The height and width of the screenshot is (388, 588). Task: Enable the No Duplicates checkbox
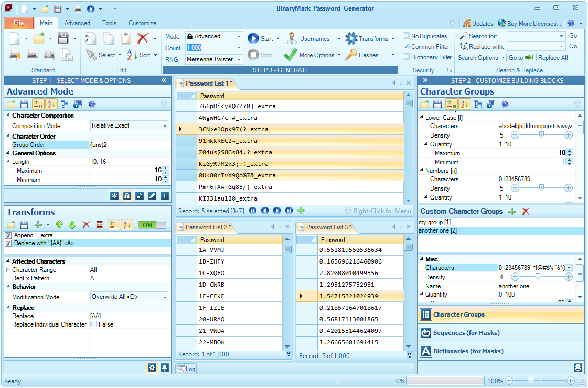[407, 36]
